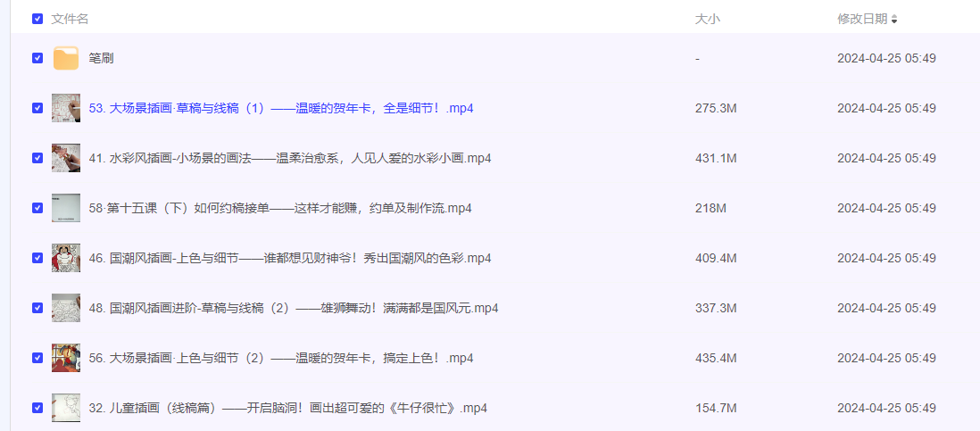Click thumbnail of video 48 国潮风插画进阶
This screenshot has width=980, height=431.
tap(66, 308)
